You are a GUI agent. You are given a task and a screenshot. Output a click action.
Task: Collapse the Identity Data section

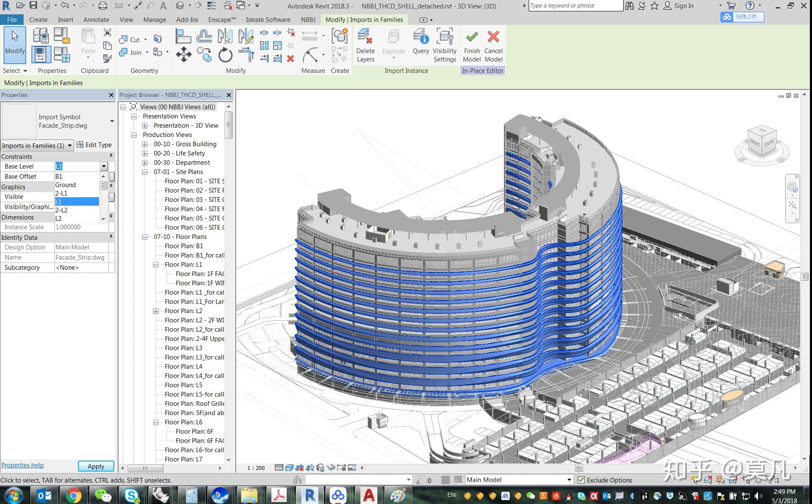tap(111, 237)
